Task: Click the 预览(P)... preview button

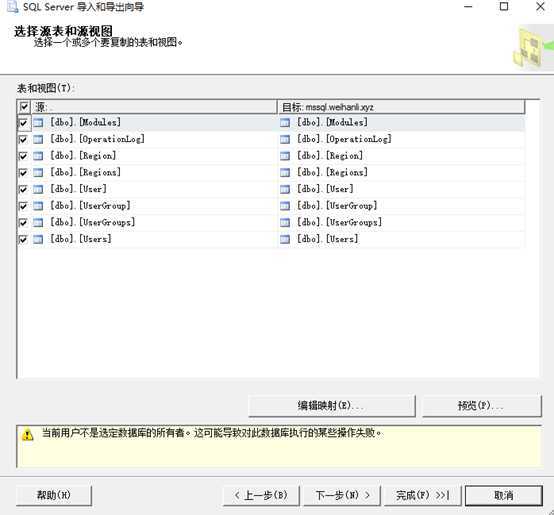Action: [x=482, y=406]
